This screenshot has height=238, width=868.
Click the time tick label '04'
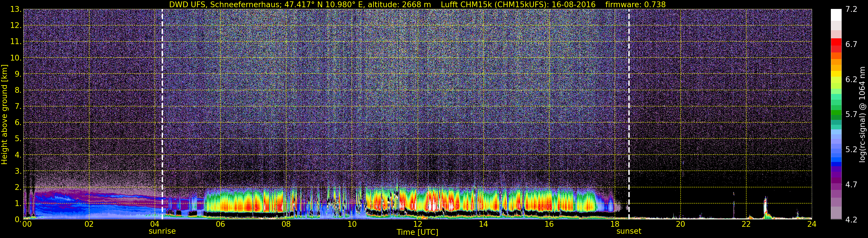(x=155, y=224)
